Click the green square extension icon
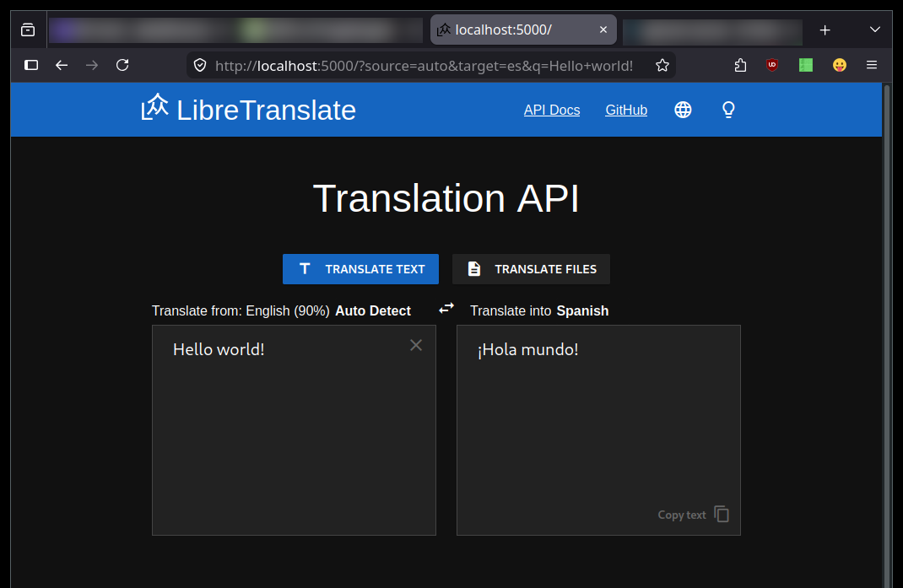 coord(806,65)
